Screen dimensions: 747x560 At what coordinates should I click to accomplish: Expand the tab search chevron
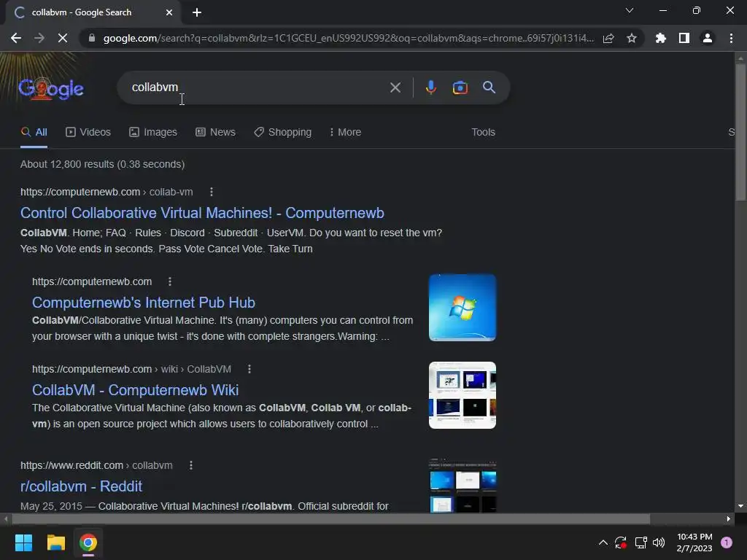tap(630, 10)
